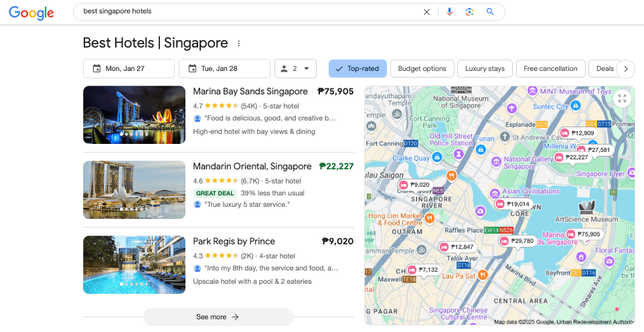Click the '39% less than usual' text
The width and height of the screenshot is (644, 332).
pyautogui.click(x=272, y=193)
